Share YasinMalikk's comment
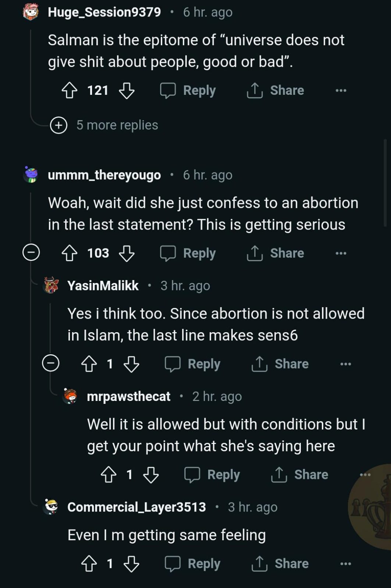This screenshot has height=588, width=391. 280,364
